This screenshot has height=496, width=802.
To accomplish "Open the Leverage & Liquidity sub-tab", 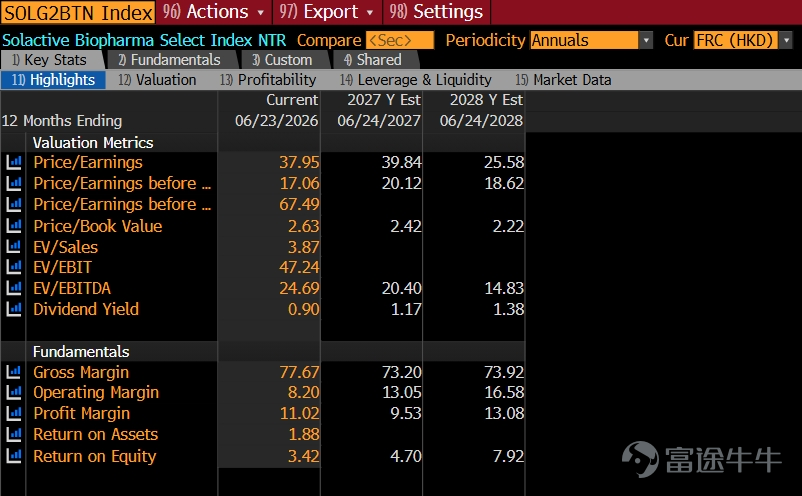I will [416, 80].
